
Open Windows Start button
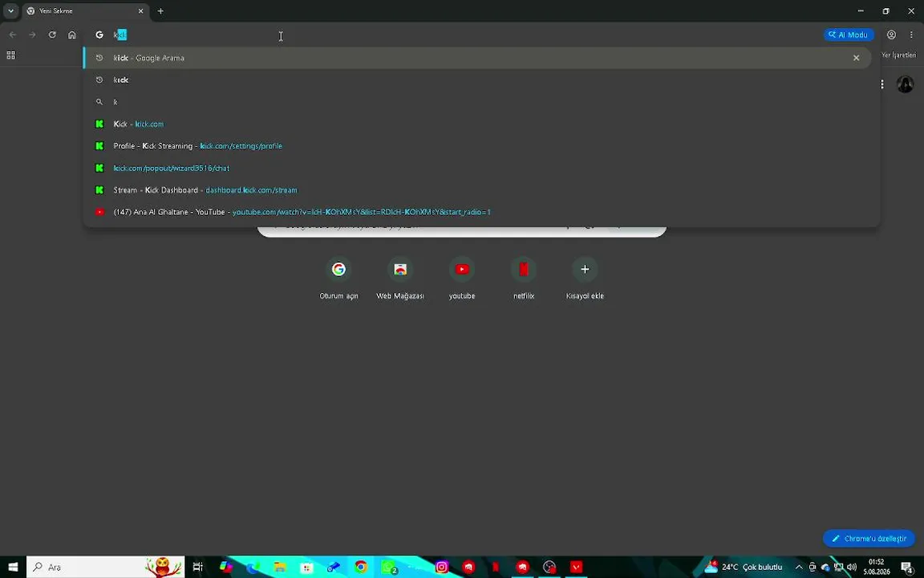[12, 567]
